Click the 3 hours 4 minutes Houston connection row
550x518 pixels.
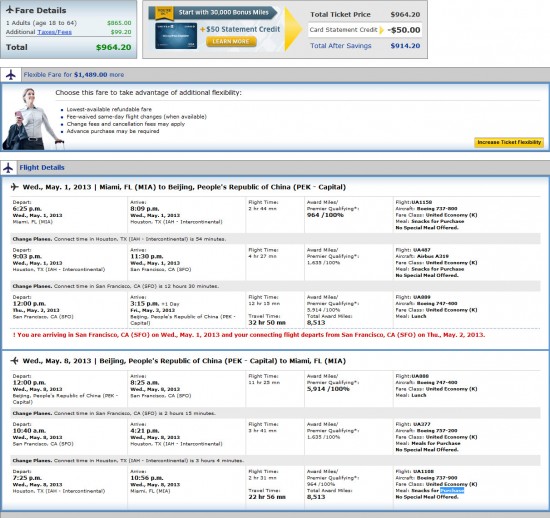tap(275, 460)
